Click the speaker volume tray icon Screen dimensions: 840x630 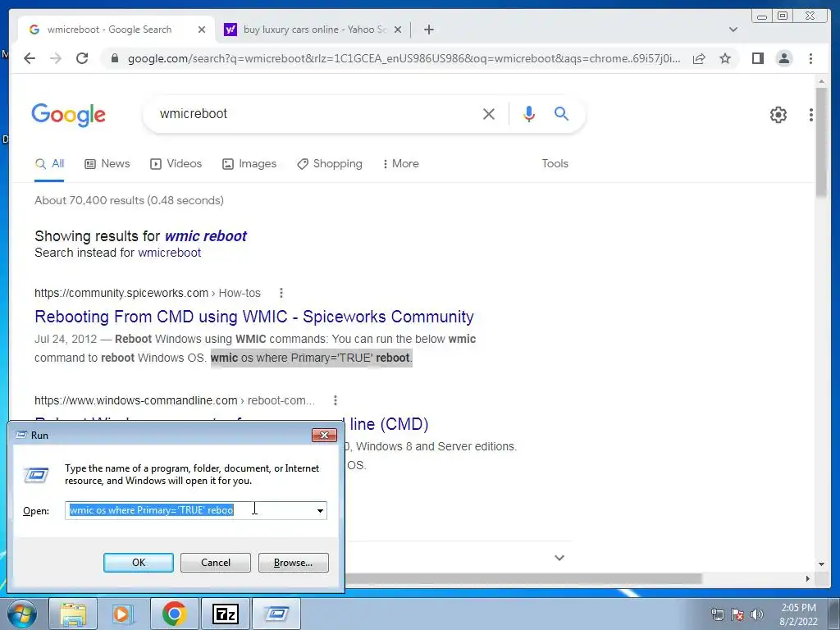[757, 614]
